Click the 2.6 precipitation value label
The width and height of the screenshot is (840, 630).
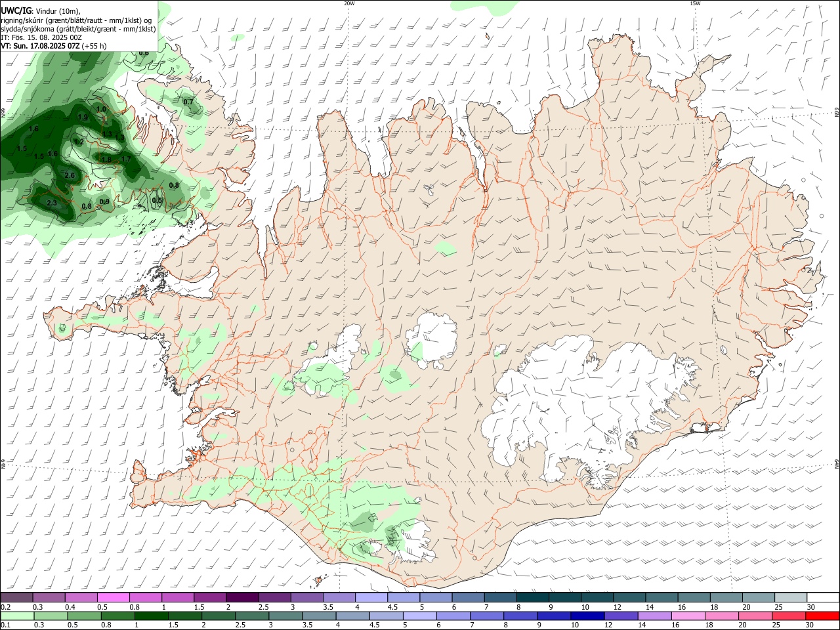(70, 175)
